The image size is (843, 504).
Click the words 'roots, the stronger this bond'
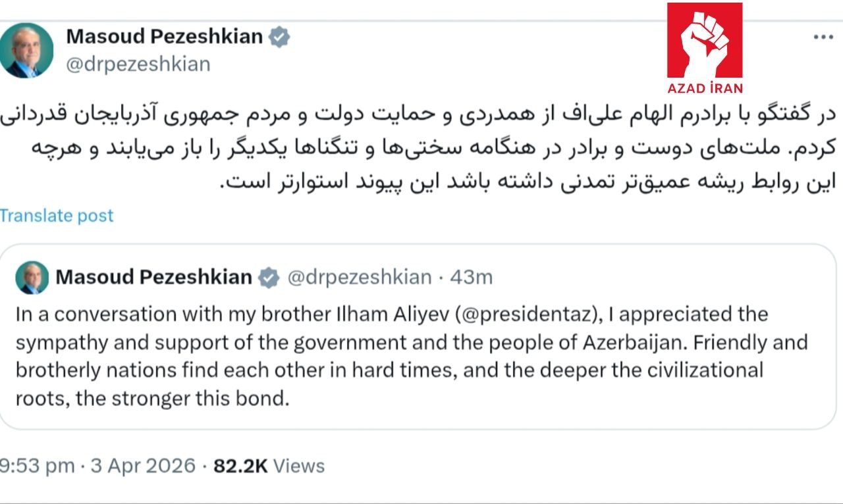coord(153,399)
